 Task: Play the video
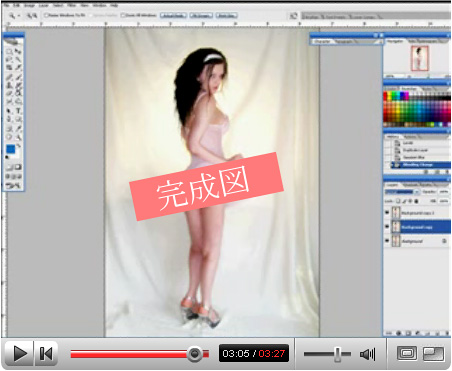20,353
